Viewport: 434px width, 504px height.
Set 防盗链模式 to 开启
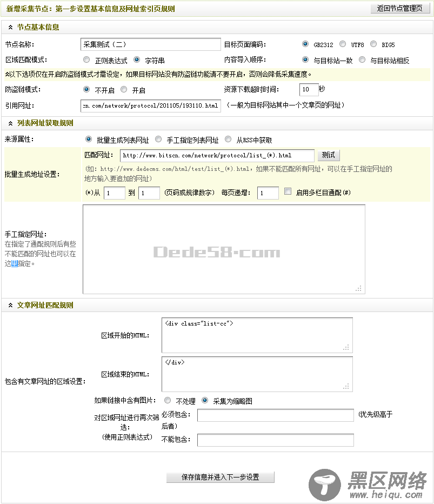(x=124, y=89)
